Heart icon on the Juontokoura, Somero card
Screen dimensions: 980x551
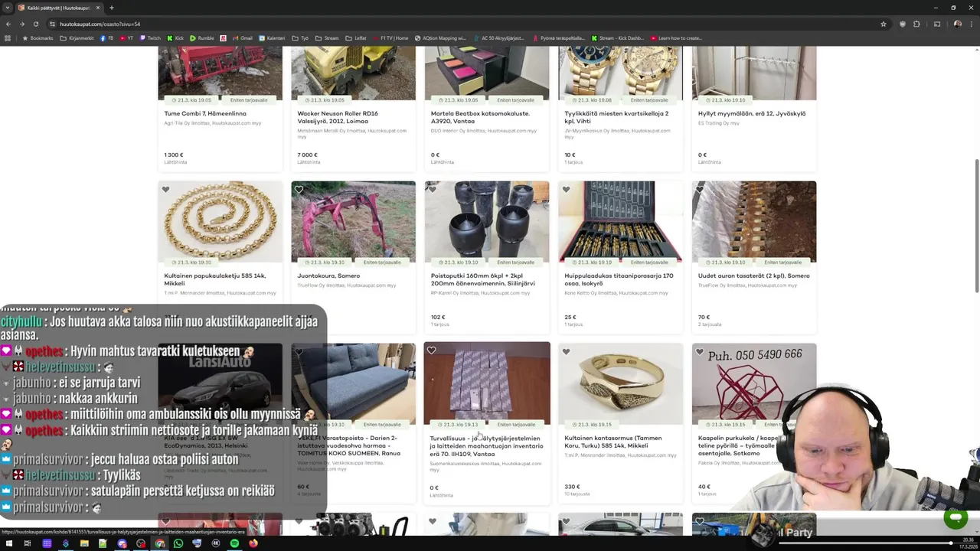[299, 190]
